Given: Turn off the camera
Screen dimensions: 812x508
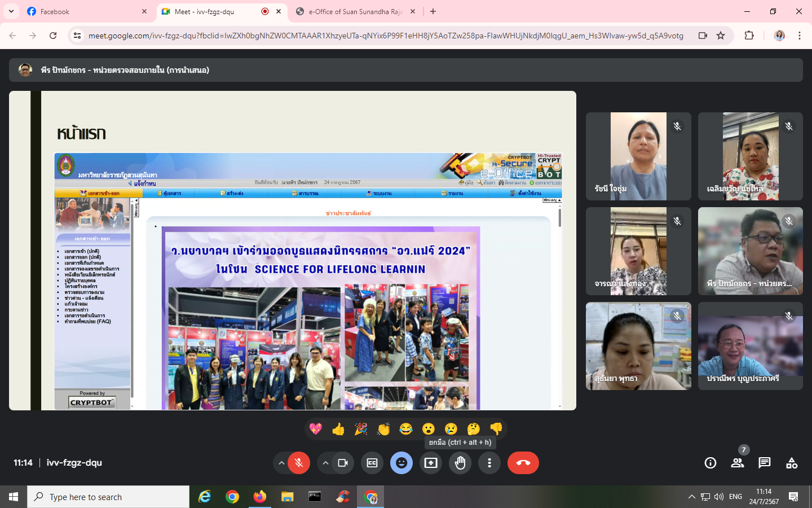Looking at the screenshot, I should tap(343, 463).
